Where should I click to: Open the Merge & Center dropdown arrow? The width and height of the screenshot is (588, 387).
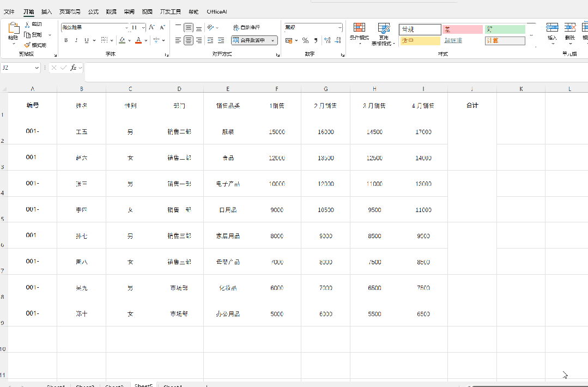[x=272, y=40]
